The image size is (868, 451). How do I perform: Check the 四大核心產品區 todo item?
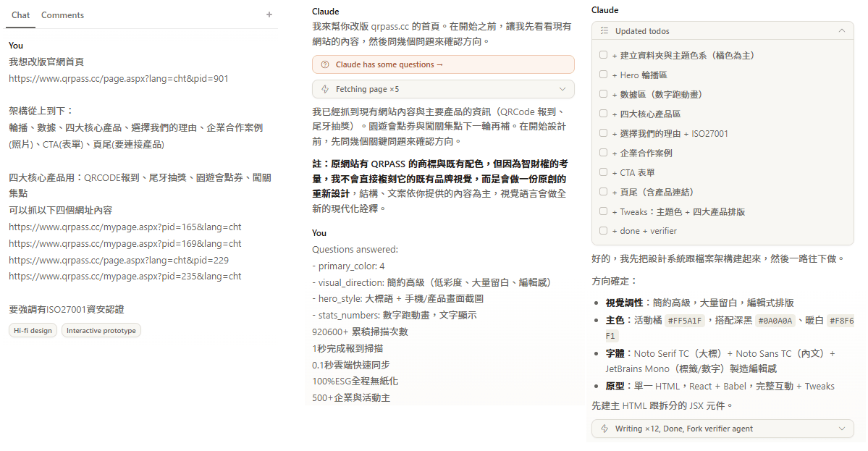(604, 114)
